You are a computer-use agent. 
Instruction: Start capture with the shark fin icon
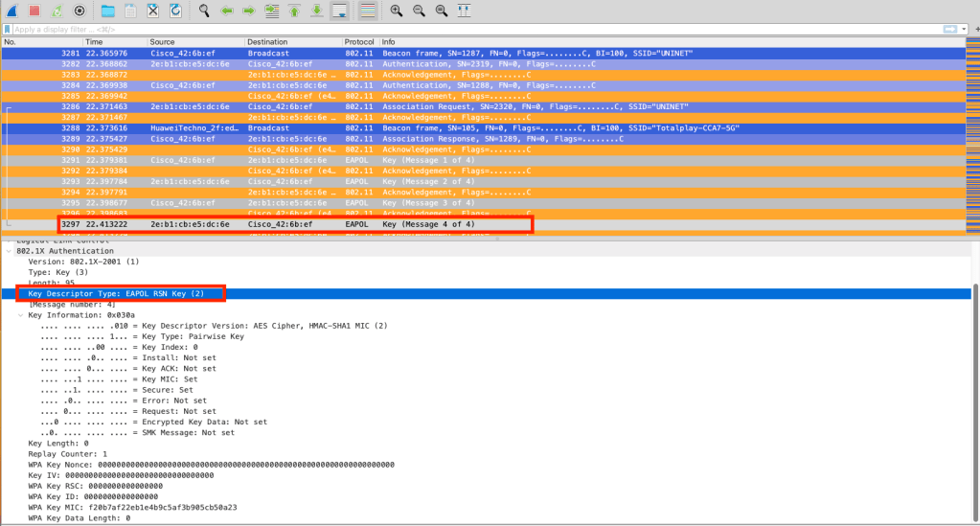(x=12, y=11)
